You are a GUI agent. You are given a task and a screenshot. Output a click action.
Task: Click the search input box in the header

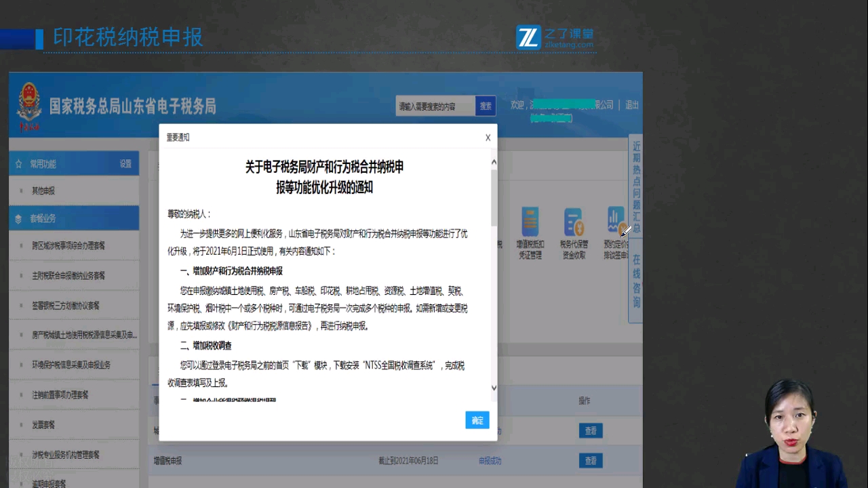(435, 106)
